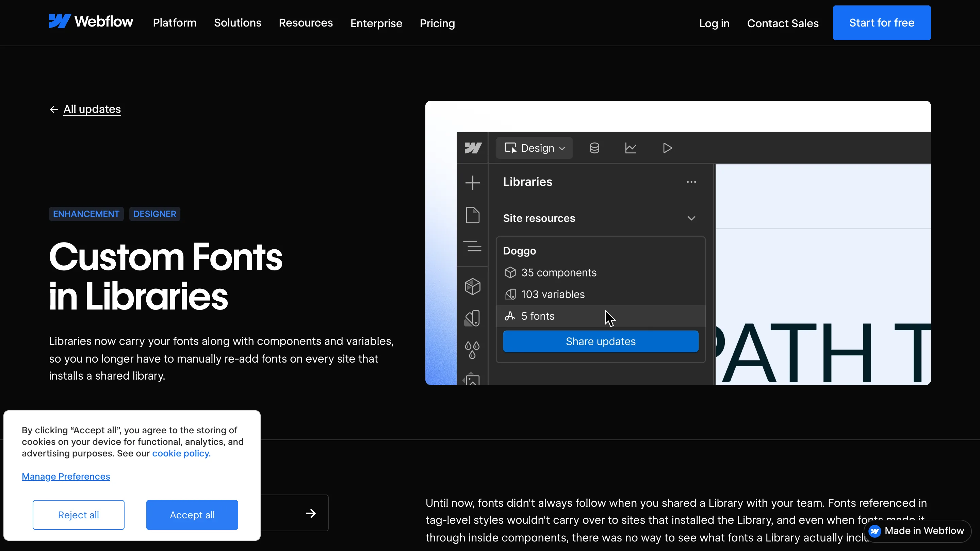Select the DESIGNER tag
This screenshot has width=980, height=551.
(154, 214)
